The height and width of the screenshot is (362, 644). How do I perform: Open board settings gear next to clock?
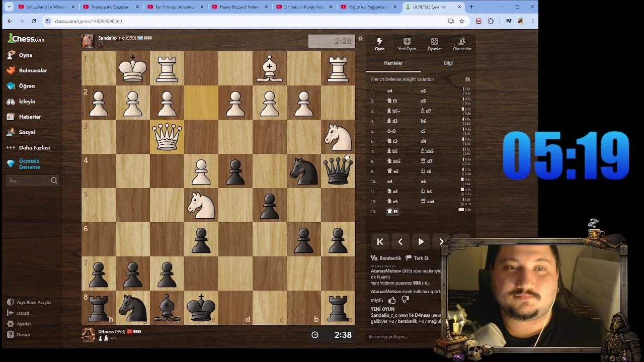(x=360, y=39)
